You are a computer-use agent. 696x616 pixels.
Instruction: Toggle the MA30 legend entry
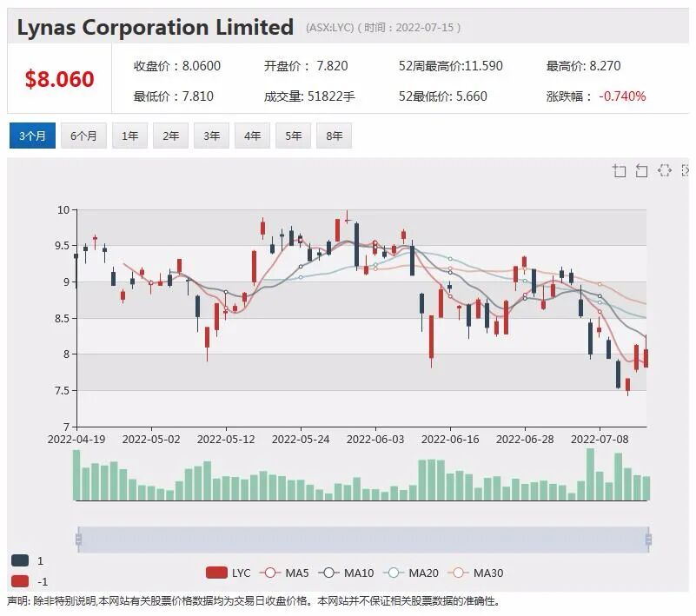pos(476,573)
